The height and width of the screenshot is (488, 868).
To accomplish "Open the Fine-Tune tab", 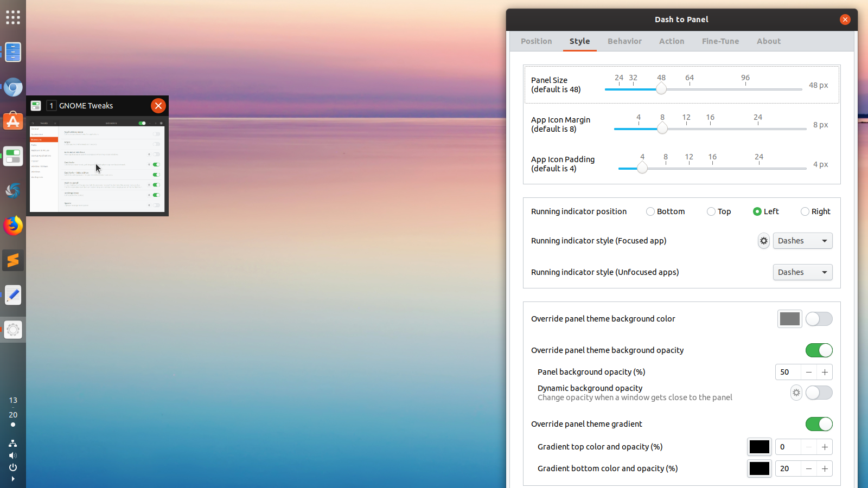I will tap(720, 41).
